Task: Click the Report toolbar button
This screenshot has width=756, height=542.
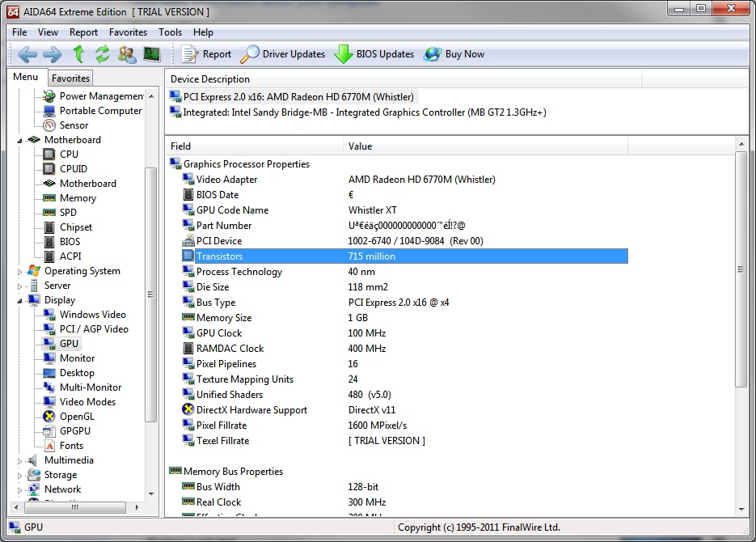Action: coord(206,54)
